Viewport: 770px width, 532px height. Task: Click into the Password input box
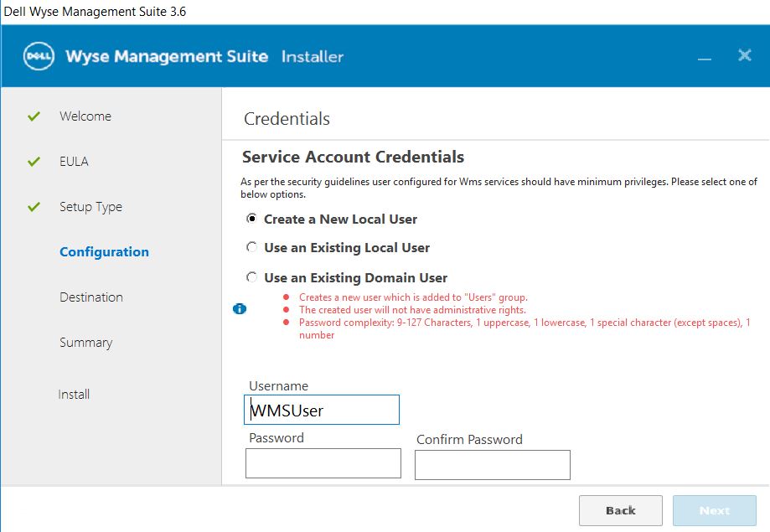323,463
